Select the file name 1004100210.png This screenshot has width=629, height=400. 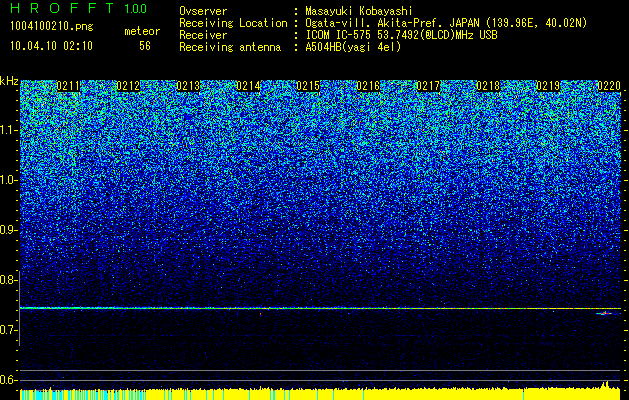click(x=52, y=26)
